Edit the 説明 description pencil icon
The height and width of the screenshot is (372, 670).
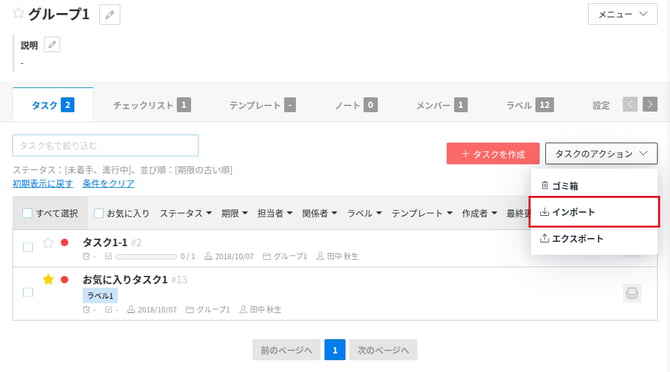pyautogui.click(x=52, y=44)
